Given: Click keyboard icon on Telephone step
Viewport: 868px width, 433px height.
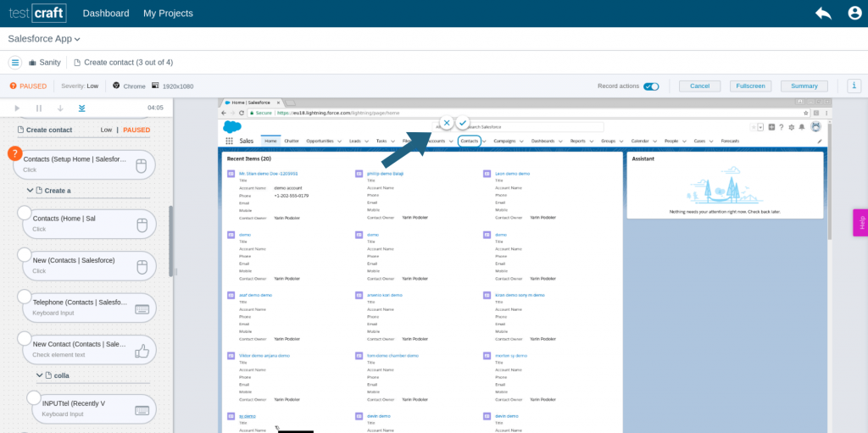Looking at the screenshot, I should pos(142,309).
